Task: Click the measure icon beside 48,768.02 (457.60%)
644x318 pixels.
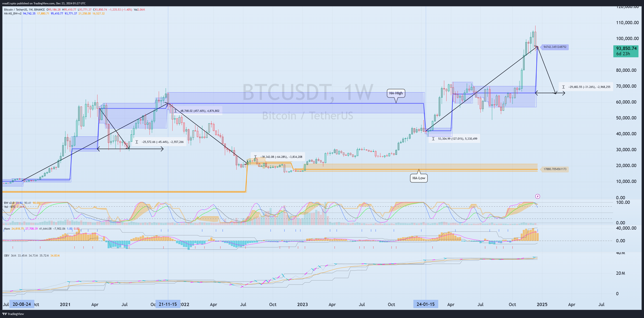Action: 176,111
